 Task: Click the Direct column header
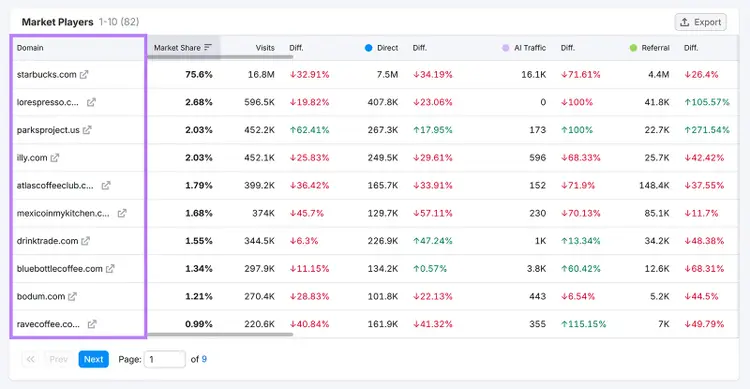387,48
